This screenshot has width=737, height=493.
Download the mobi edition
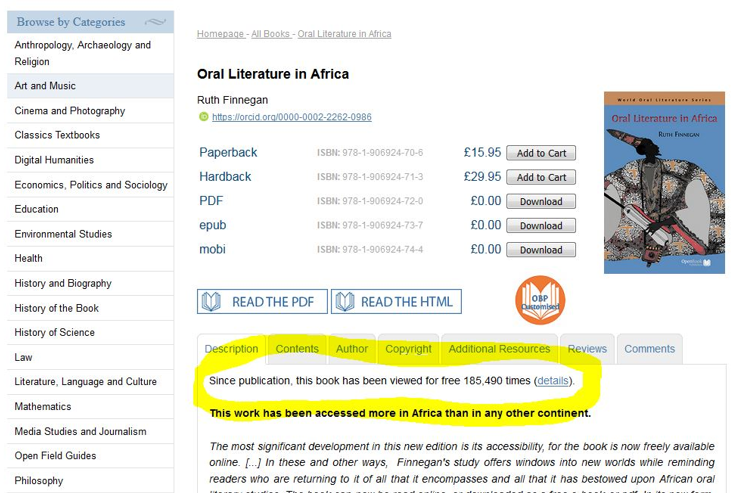pyautogui.click(x=541, y=250)
